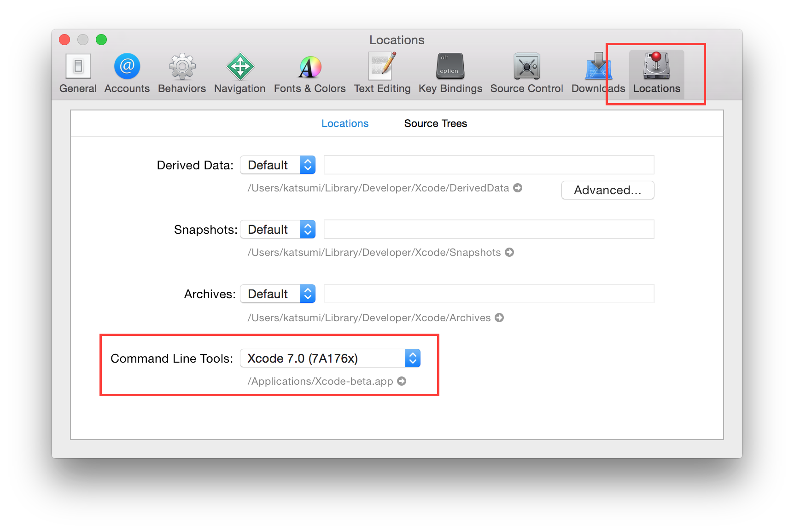Click the /Users/katsumi/Library/Developer/Xcode/DerivedData path text

pos(378,188)
